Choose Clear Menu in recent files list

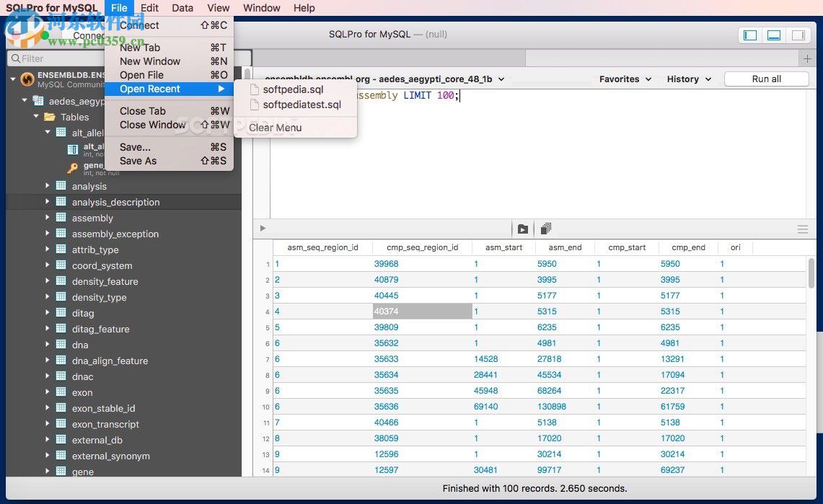275,128
